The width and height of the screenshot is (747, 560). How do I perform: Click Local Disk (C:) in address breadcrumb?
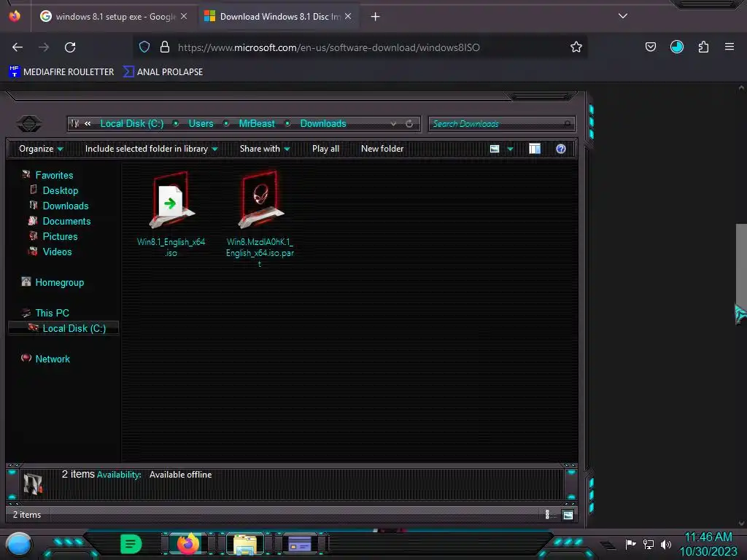132,123
